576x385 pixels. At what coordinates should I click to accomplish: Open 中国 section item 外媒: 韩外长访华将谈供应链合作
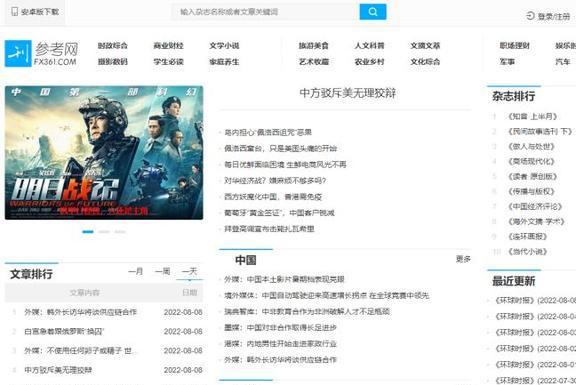pos(280,360)
